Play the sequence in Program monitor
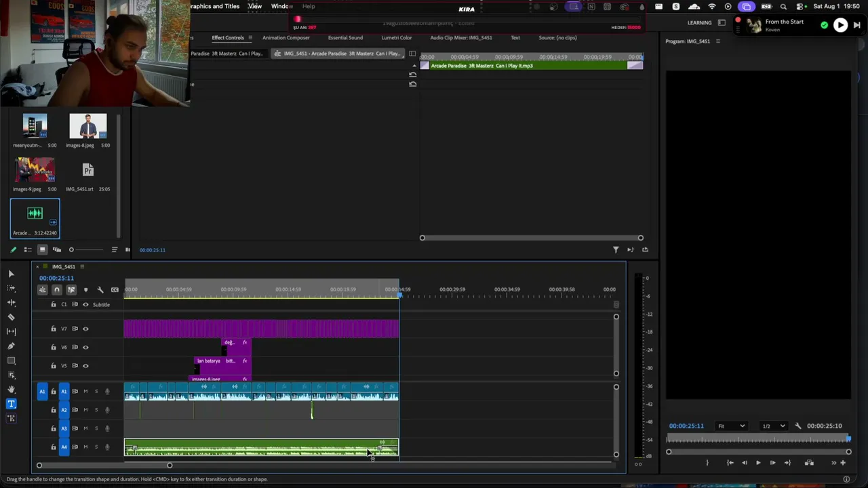Viewport: 868px width, 488px height. point(758,463)
